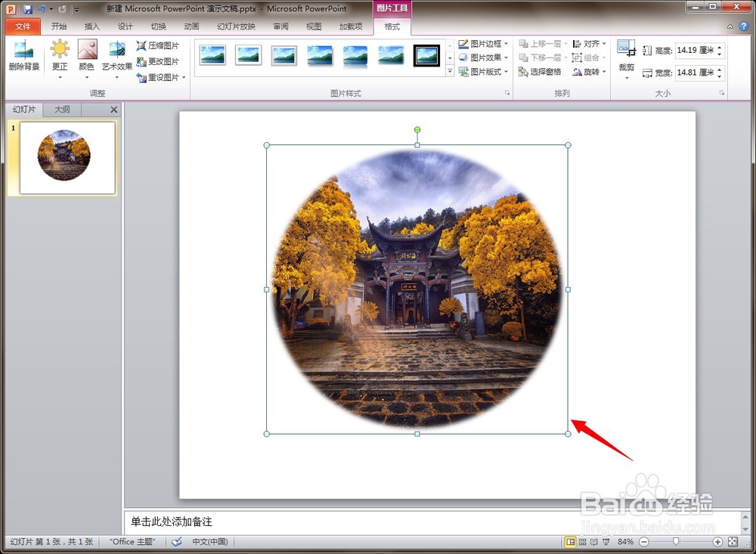The height and width of the screenshot is (554, 756).
Task: Switch to the 插入 Insert tab
Action: tap(91, 26)
